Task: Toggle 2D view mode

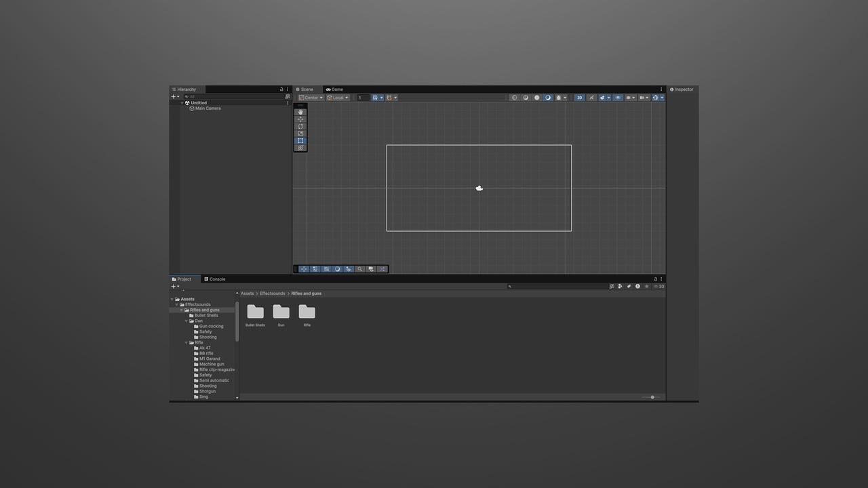Action: click(x=579, y=98)
